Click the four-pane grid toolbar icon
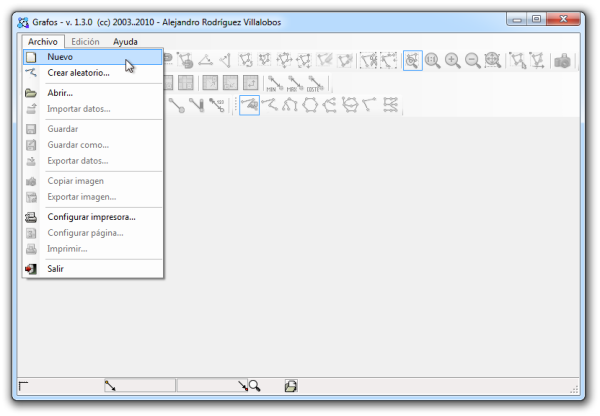 pos(186,83)
